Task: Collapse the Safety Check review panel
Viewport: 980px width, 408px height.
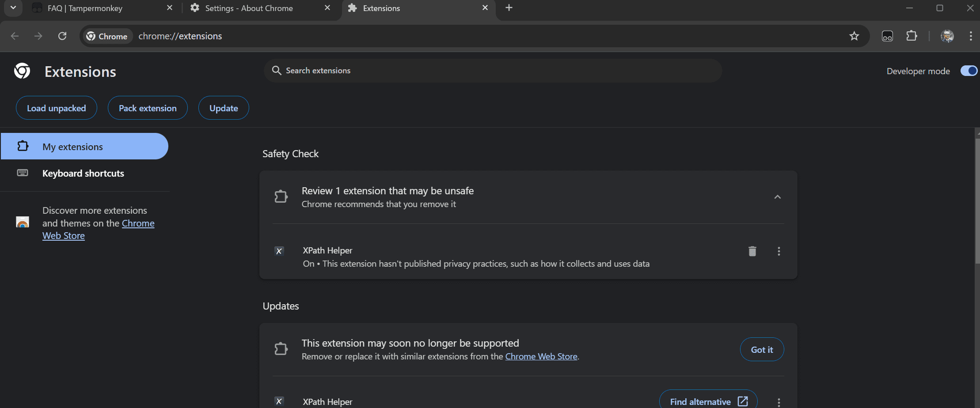Action: click(777, 197)
